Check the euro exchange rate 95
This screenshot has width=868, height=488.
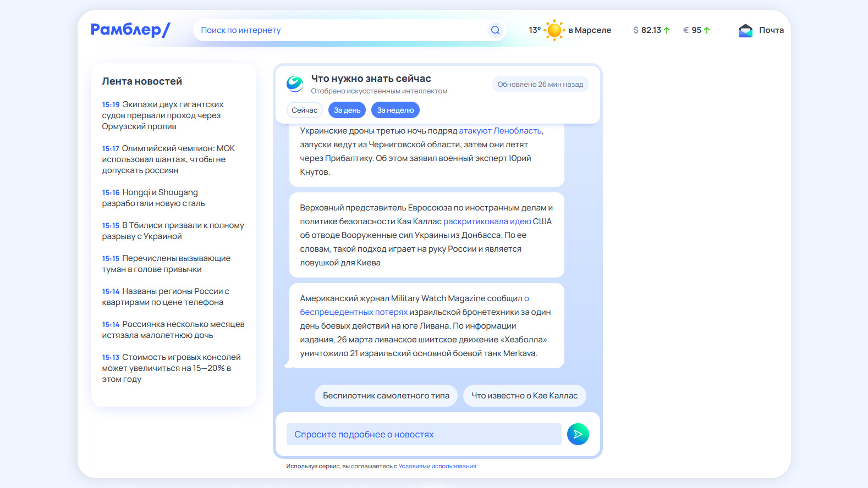tap(696, 30)
